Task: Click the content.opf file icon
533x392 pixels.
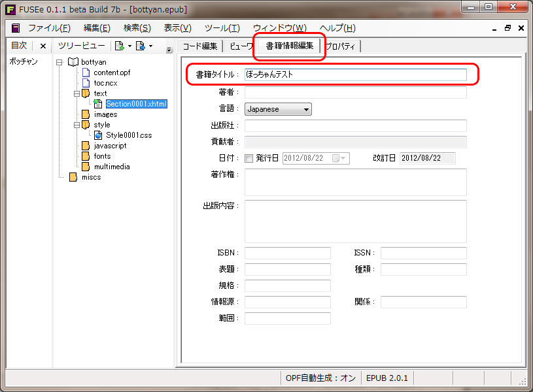Action: (86, 73)
